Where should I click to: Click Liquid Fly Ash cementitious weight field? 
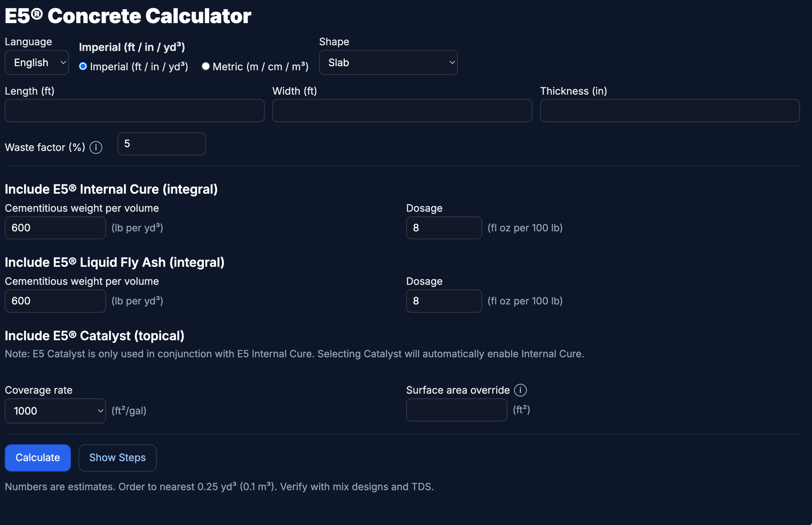pyautogui.click(x=55, y=301)
